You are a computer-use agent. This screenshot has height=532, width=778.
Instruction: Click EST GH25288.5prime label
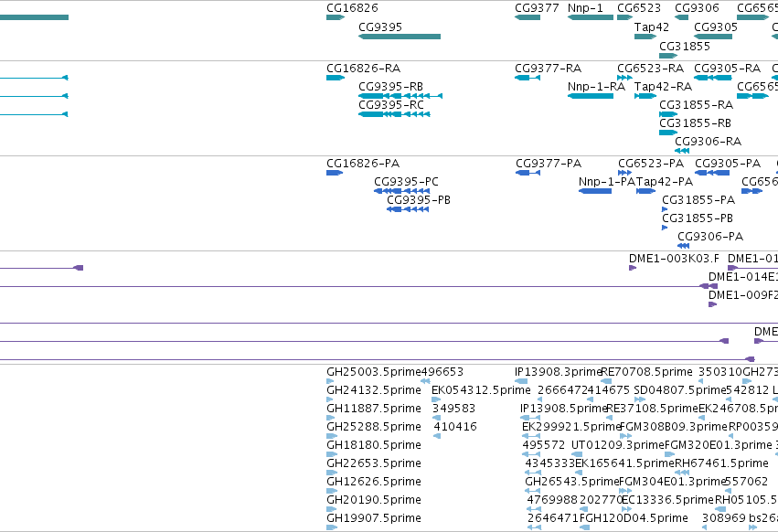tap(374, 427)
